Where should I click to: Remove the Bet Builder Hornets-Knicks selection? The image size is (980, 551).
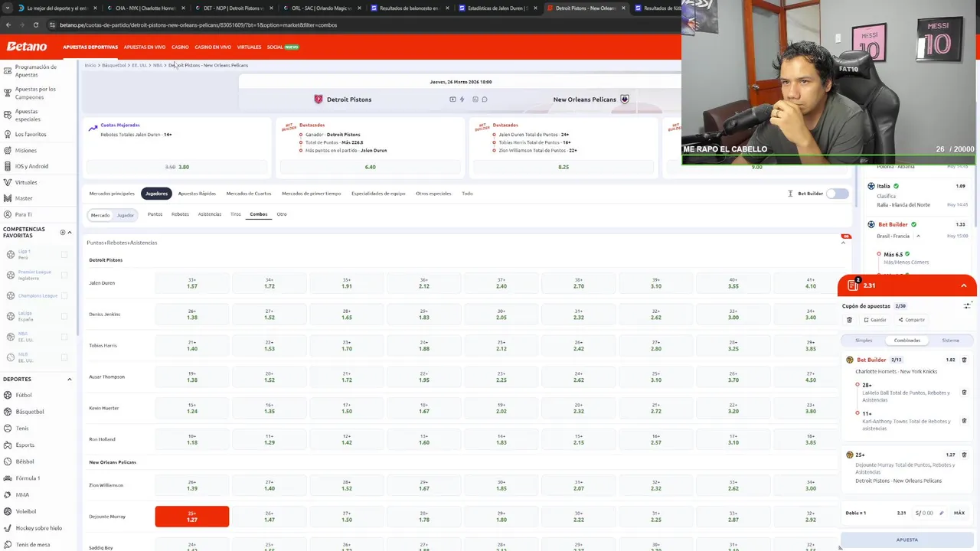click(964, 360)
